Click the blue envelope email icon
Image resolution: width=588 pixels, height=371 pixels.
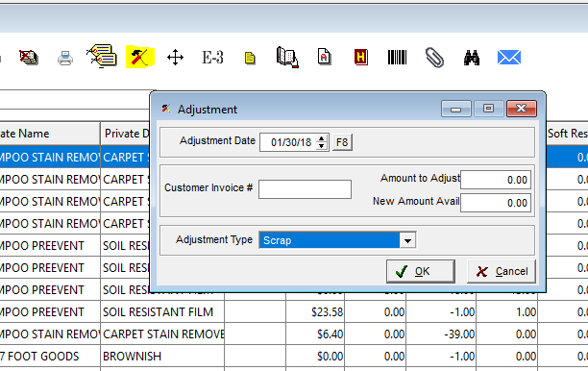pos(509,58)
